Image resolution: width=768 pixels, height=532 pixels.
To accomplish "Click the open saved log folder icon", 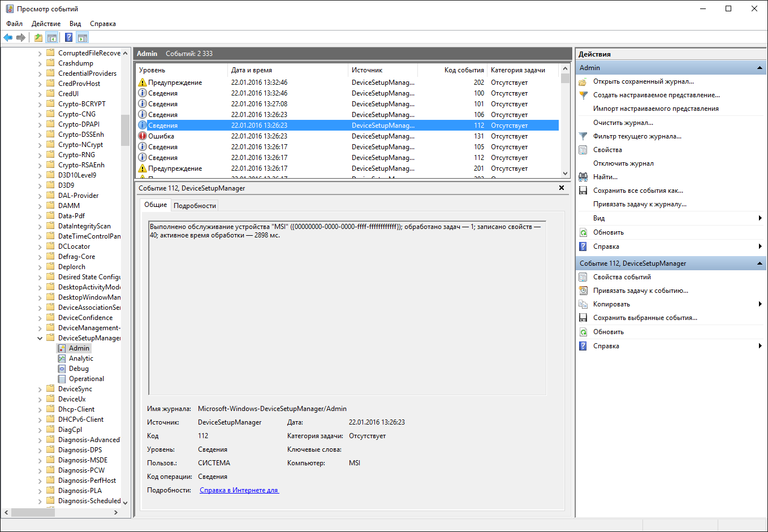I will [583, 81].
